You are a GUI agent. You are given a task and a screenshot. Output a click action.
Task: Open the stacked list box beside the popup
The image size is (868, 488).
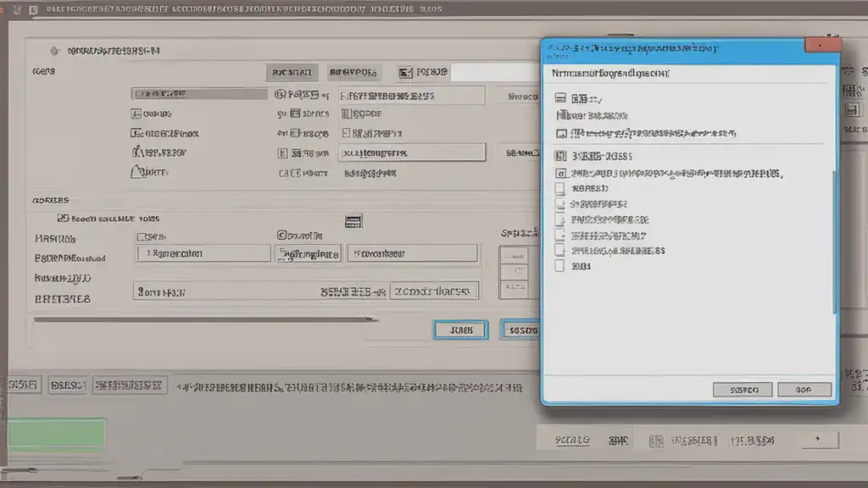point(515,272)
